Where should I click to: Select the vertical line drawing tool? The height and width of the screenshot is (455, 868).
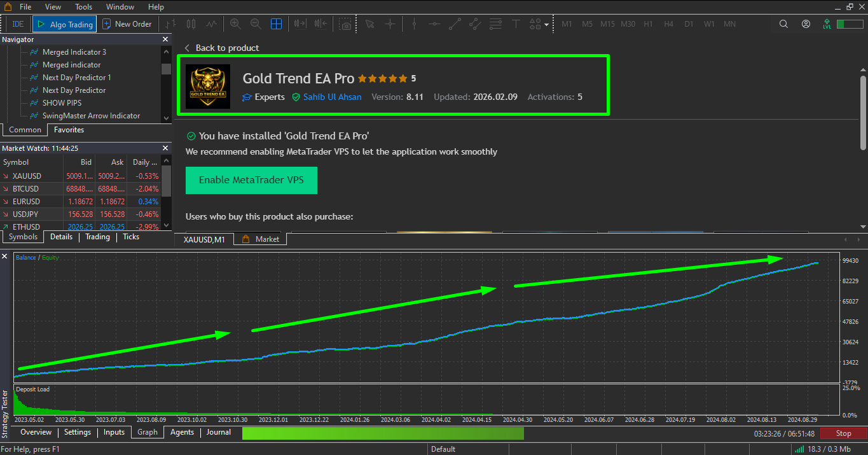point(414,24)
